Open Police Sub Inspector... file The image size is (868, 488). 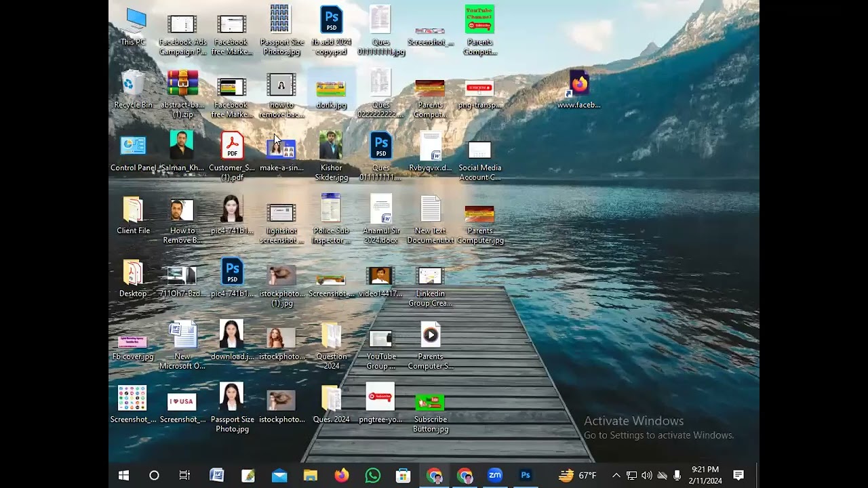click(x=332, y=220)
